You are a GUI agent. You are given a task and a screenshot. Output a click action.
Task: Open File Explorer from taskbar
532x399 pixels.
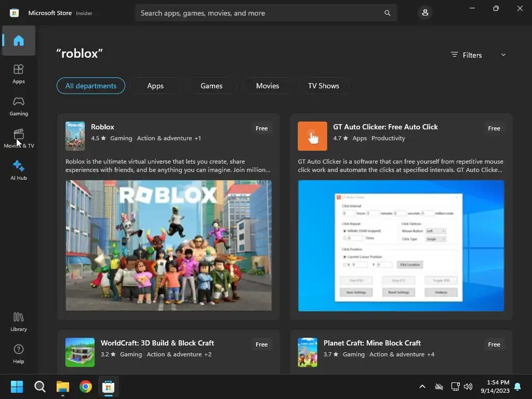pos(63,387)
